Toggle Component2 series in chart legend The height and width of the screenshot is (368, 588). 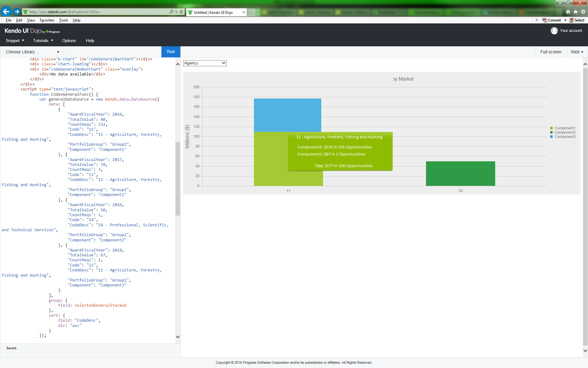[565, 132]
